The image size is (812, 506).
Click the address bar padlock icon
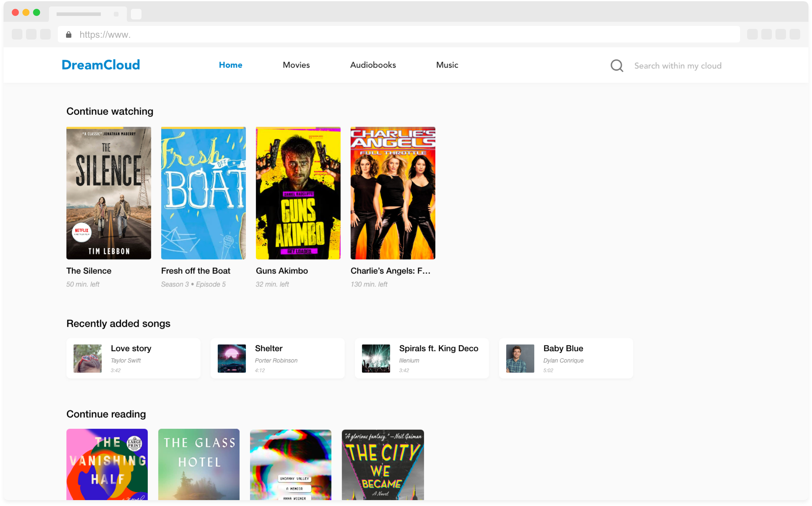69,34
